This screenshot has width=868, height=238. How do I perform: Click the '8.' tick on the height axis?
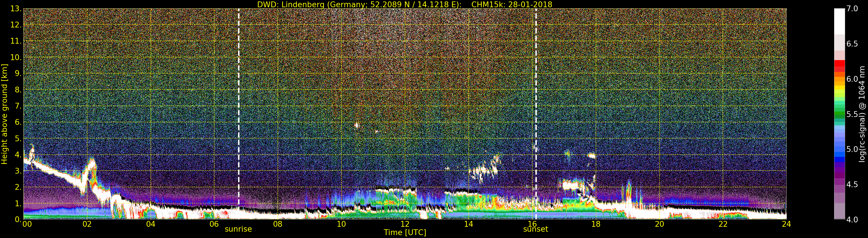18,90
